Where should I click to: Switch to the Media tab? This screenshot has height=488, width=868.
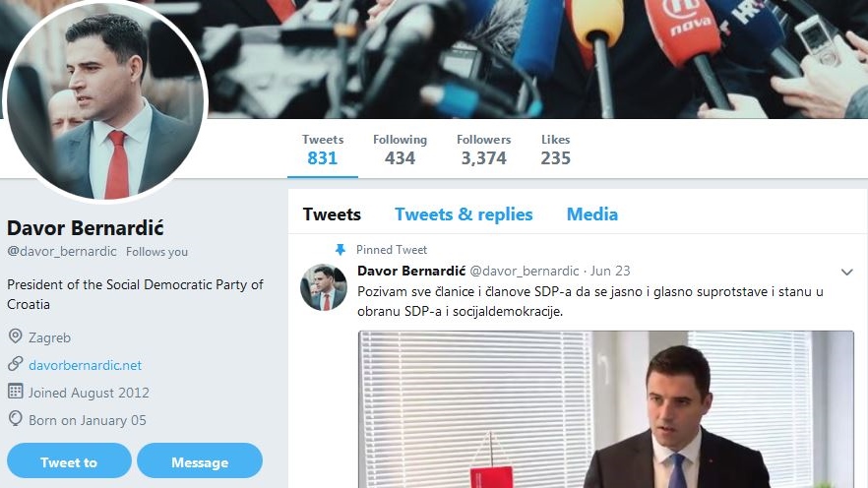pos(592,214)
